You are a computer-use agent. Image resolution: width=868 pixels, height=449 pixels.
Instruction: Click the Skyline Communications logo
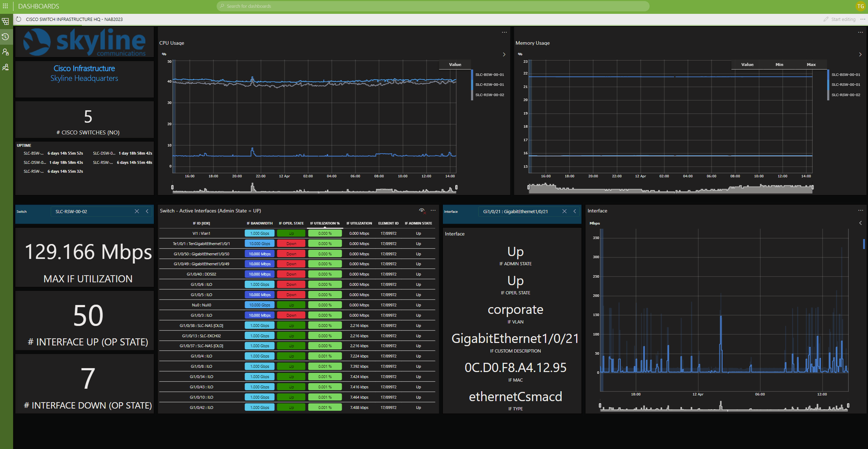coord(84,42)
